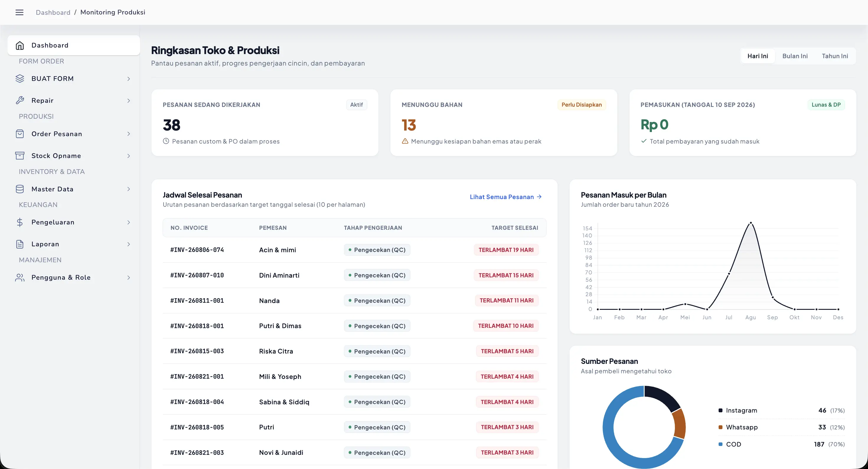Viewport: 868px width, 469px height.
Task: Click invoice #INV-260806-074
Action: pos(197,250)
